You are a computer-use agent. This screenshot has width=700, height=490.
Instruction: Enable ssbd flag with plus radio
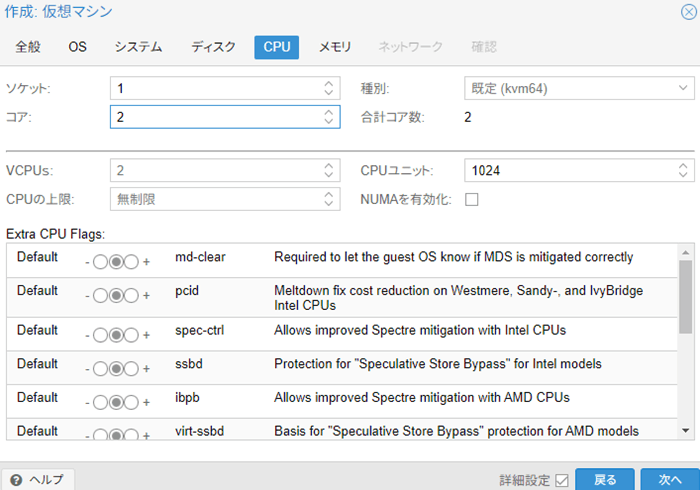point(131,369)
